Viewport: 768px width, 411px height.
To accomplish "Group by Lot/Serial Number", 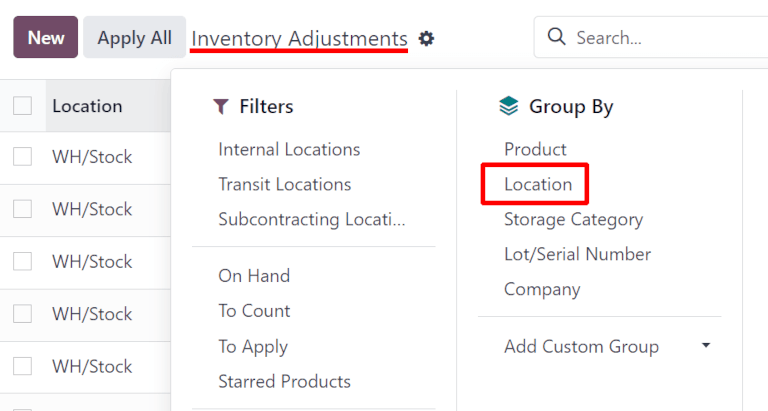I will pos(577,254).
